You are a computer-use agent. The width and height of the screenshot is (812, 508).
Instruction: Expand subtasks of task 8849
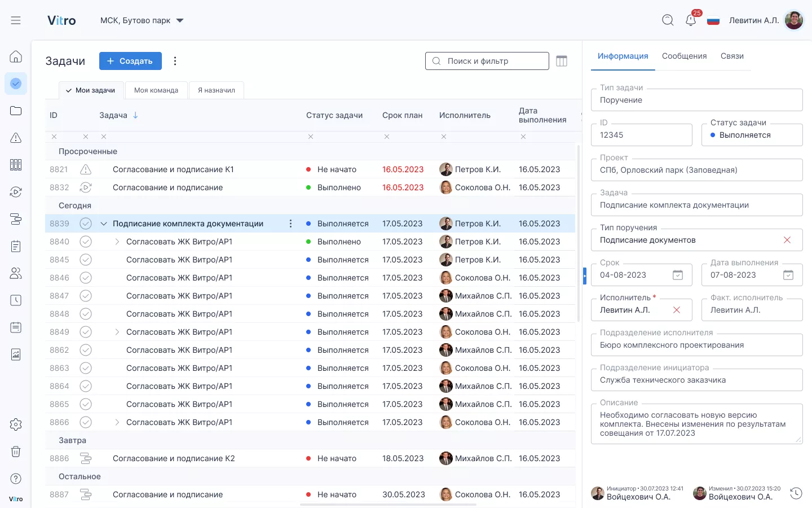pyautogui.click(x=117, y=332)
